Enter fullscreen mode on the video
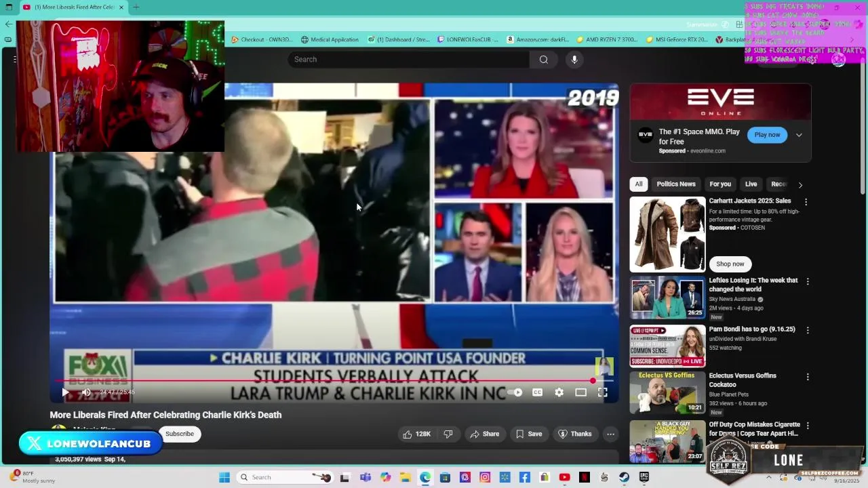Image resolution: width=868 pixels, height=488 pixels. point(602,392)
